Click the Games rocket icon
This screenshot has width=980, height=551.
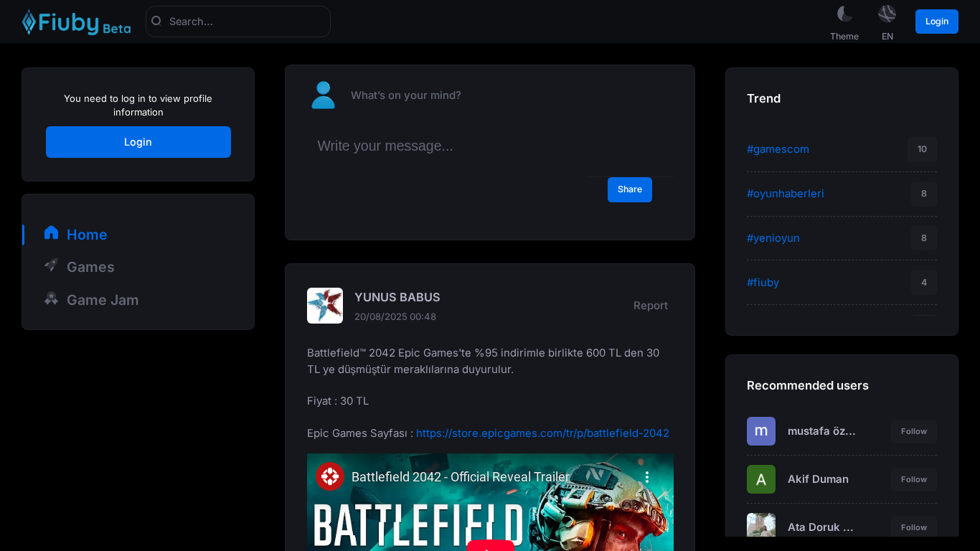(x=51, y=265)
